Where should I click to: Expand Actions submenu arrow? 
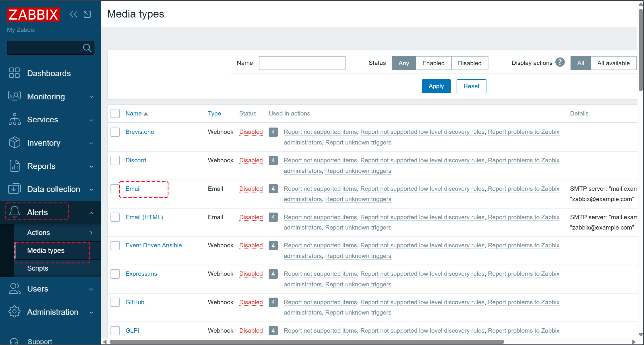[x=91, y=233]
